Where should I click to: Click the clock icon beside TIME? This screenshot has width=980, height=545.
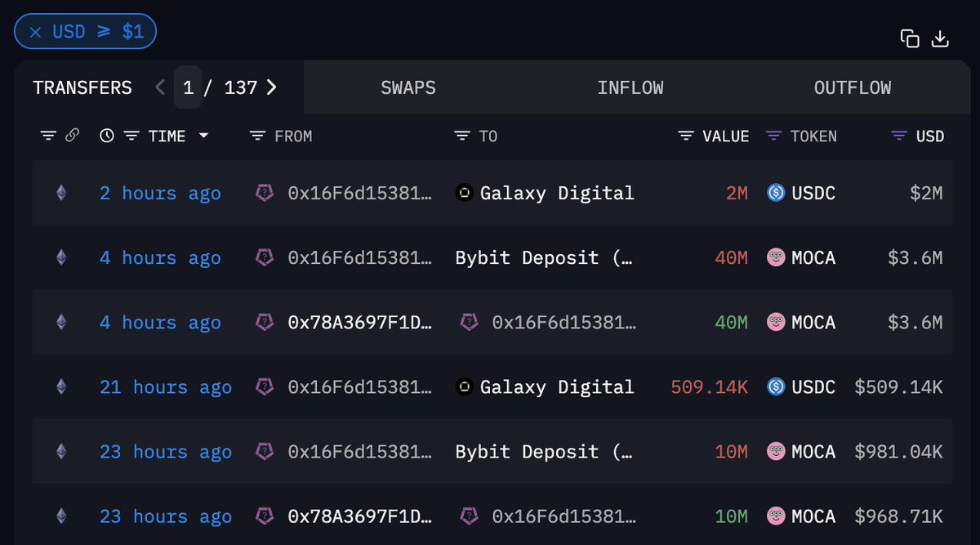(107, 136)
